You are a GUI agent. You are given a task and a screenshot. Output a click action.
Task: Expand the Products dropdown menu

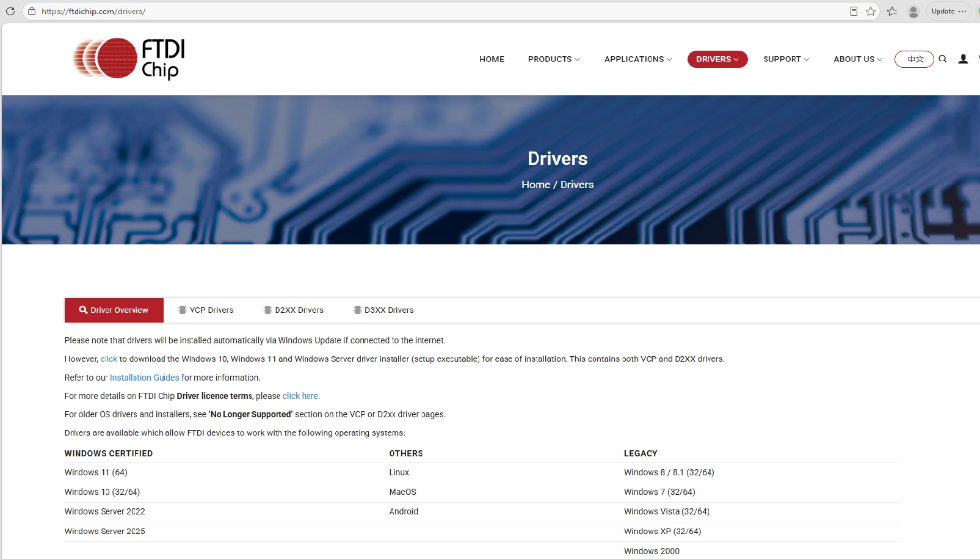(x=554, y=59)
